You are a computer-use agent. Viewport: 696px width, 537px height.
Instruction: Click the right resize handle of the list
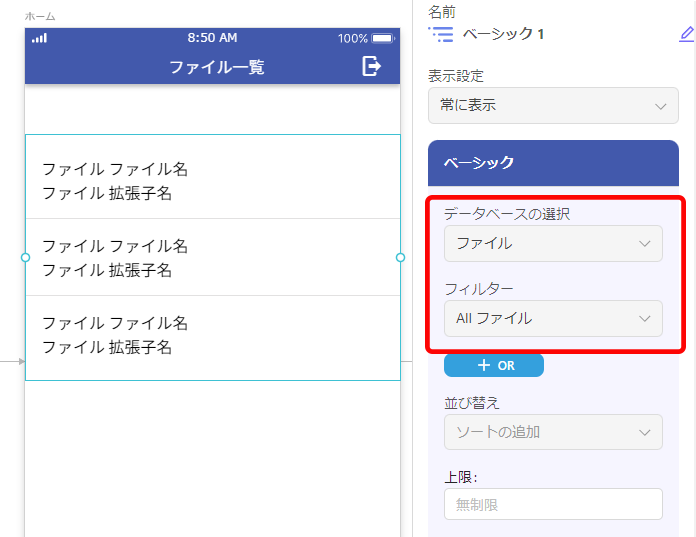pyautogui.click(x=400, y=257)
